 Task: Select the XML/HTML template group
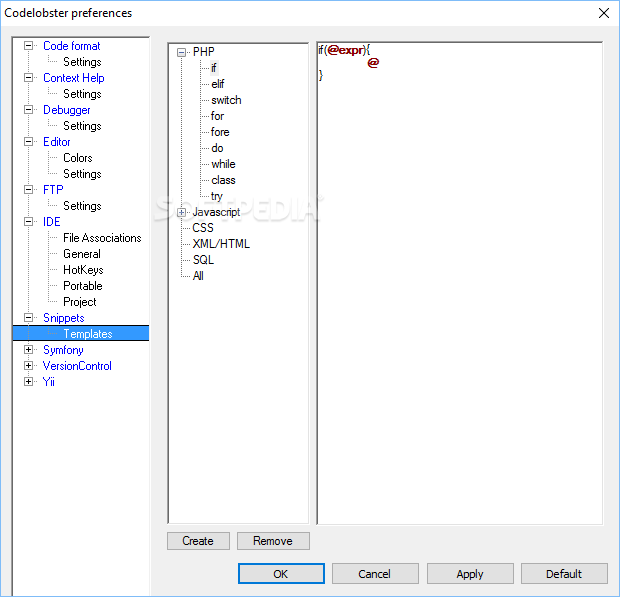coord(221,244)
